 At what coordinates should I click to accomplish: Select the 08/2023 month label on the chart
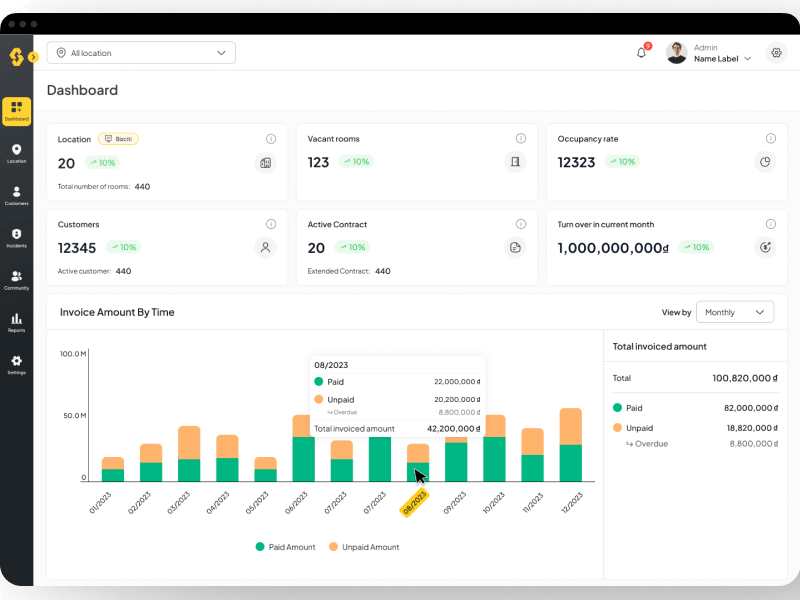(414, 503)
